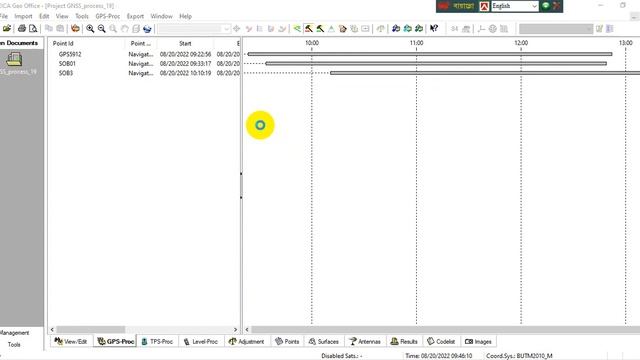
Task: Select the SOB3 point row
Action: (x=144, y=73)
